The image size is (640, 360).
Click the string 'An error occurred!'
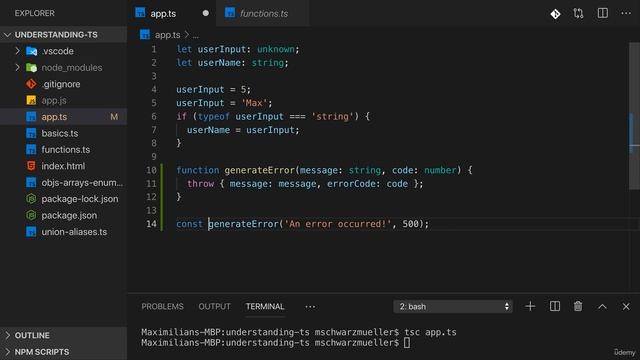pyautogui.click(x=338, y=224)
